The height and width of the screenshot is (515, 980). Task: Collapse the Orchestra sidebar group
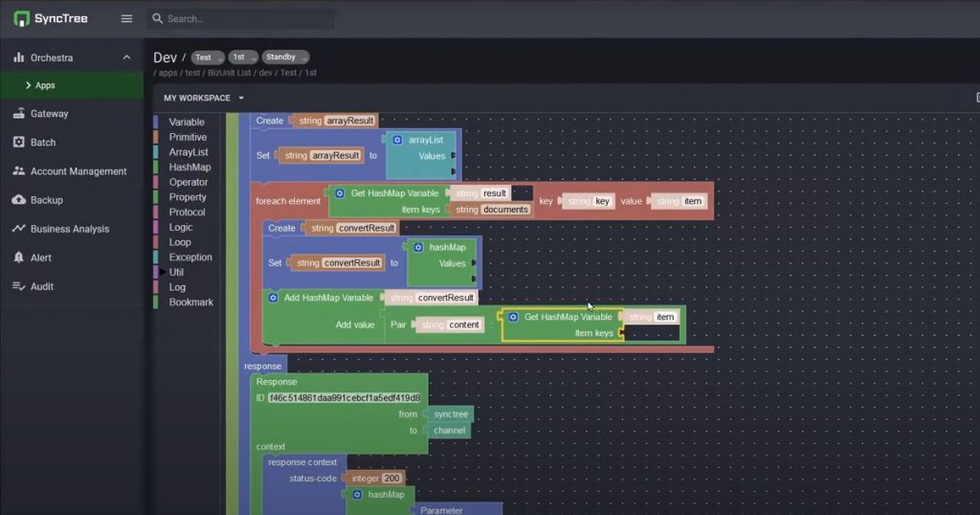(126, 57)
